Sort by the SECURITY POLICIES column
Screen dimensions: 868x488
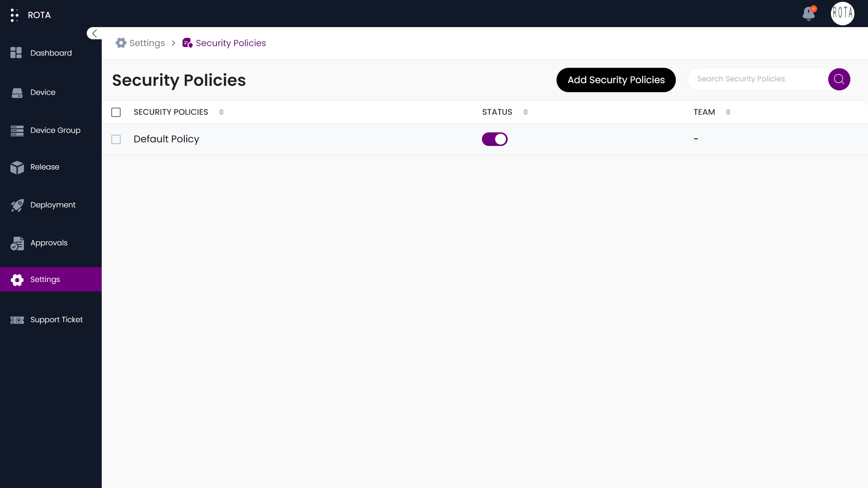pos(222,112)
